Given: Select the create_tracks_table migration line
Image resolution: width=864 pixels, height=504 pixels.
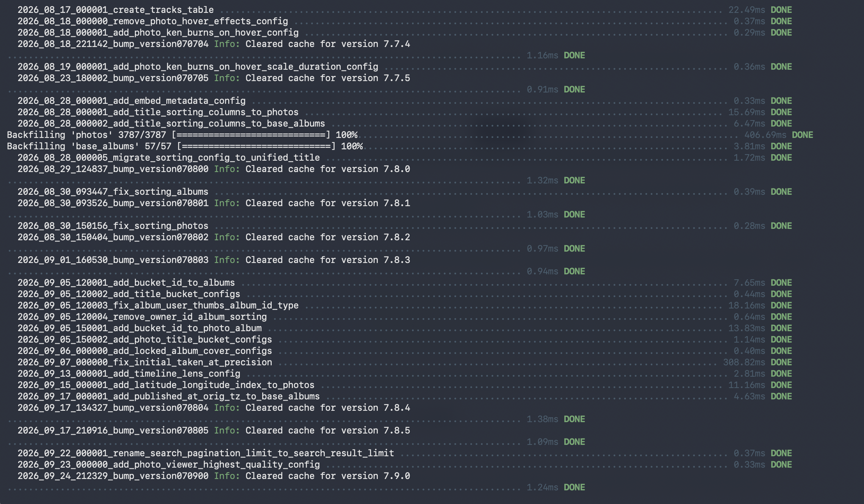Looking at the screenshot, I should pyautogui.click(x=116, y=10).
